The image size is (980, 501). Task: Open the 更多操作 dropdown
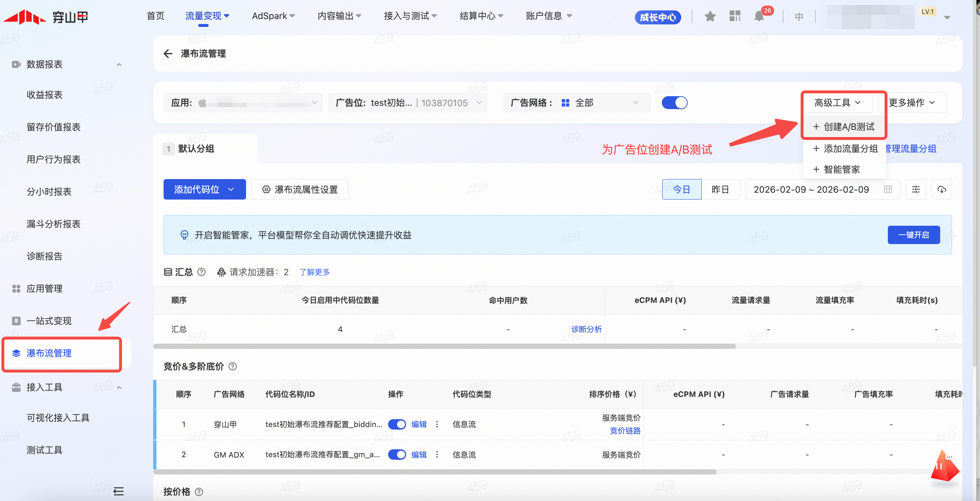click(912, 103)
